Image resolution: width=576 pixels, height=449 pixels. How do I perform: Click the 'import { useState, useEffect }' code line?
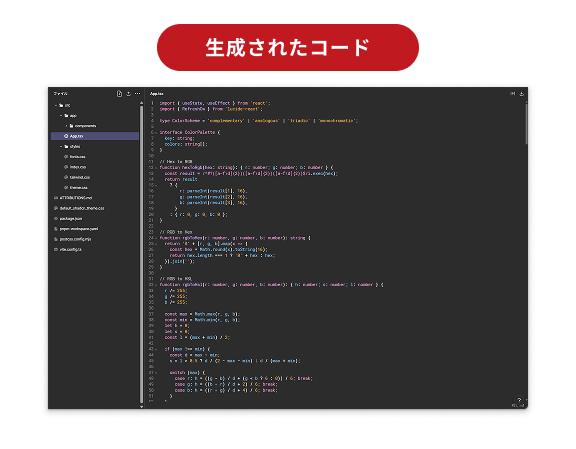tap(215, 103)
